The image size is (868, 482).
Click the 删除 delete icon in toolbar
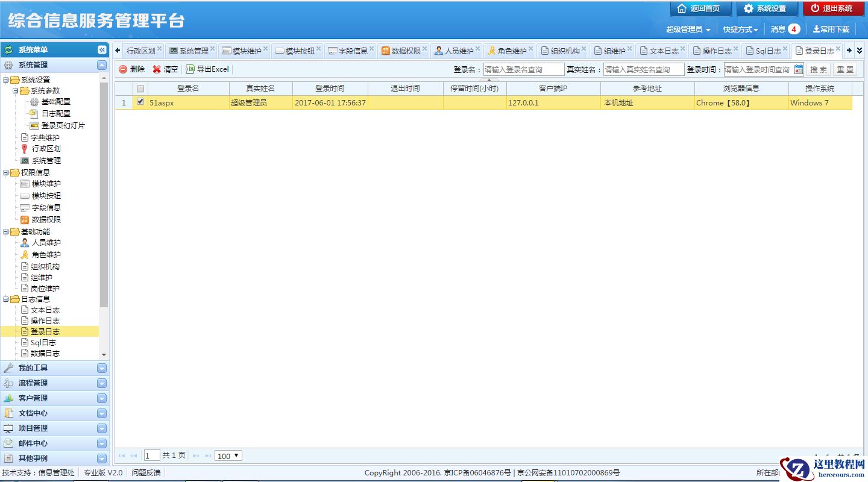pos(123,69)
